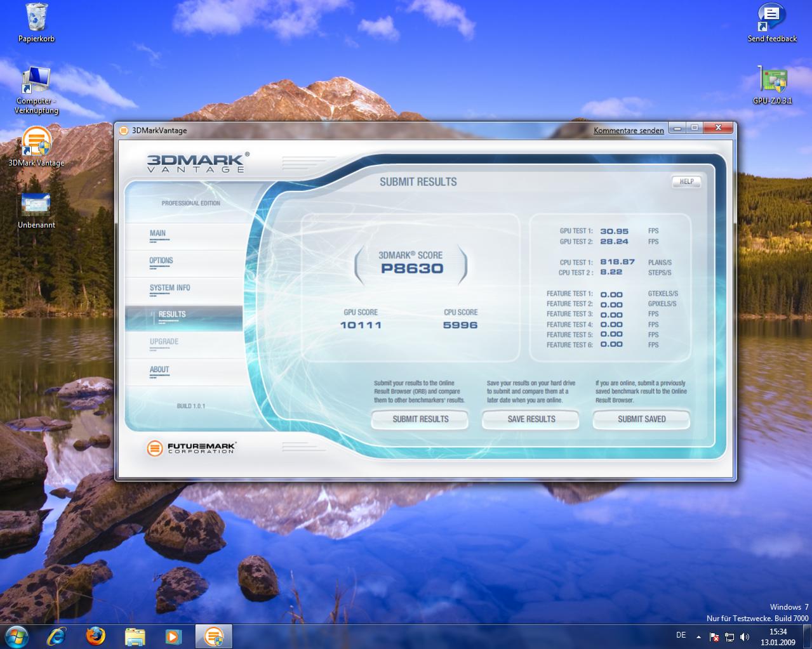812x649 pixels.
Task: Click the Action Center flag tray icon
Action: (x=714, y=636)
